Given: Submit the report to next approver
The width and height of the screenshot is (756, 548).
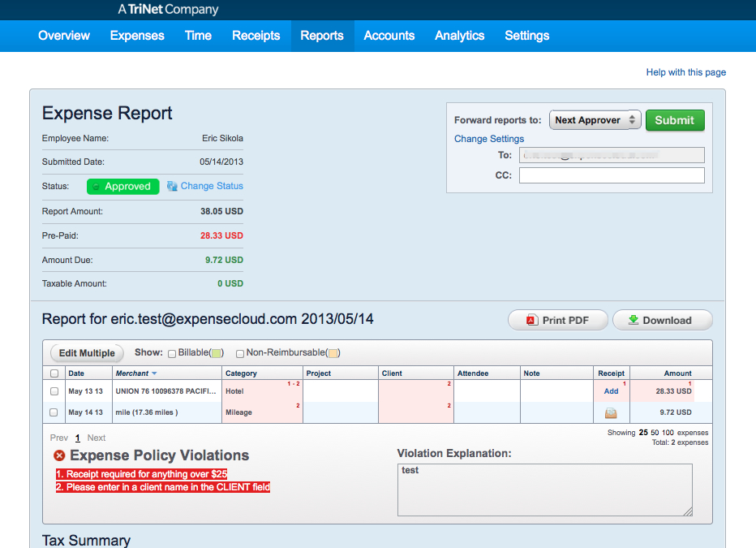Looking at the screenshot, I should coord(675,119).
